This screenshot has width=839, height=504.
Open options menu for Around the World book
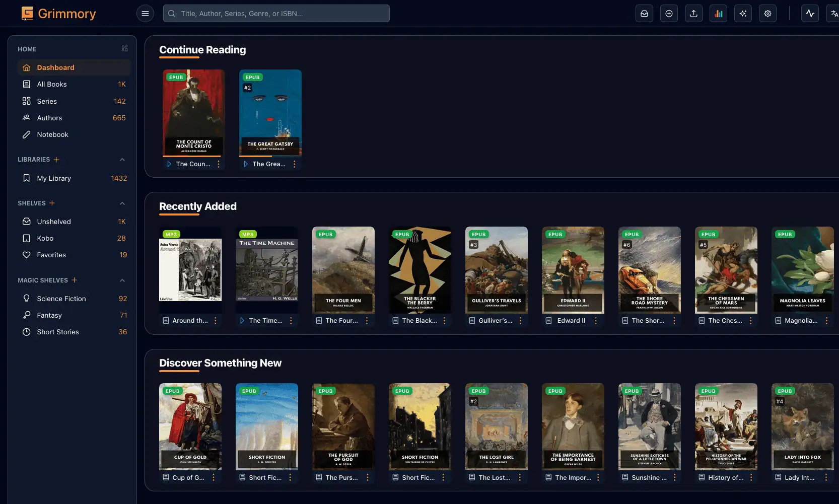[216, 321]
